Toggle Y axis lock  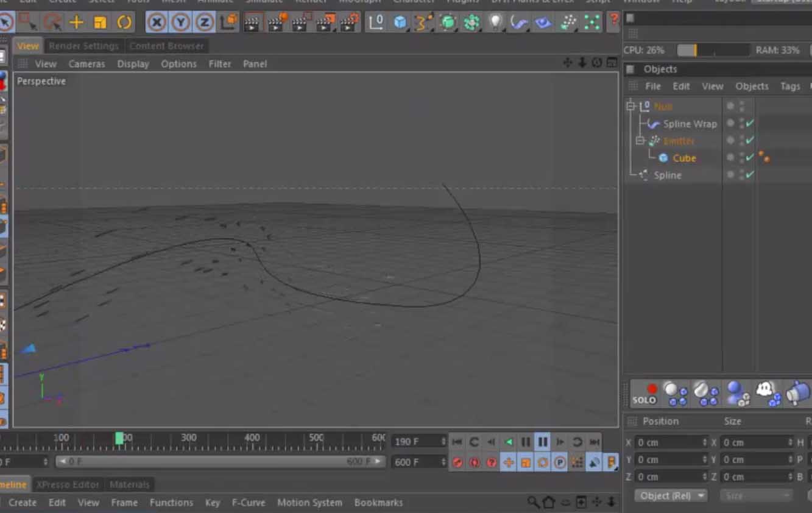pyautogui.click(x=180, y=23)
